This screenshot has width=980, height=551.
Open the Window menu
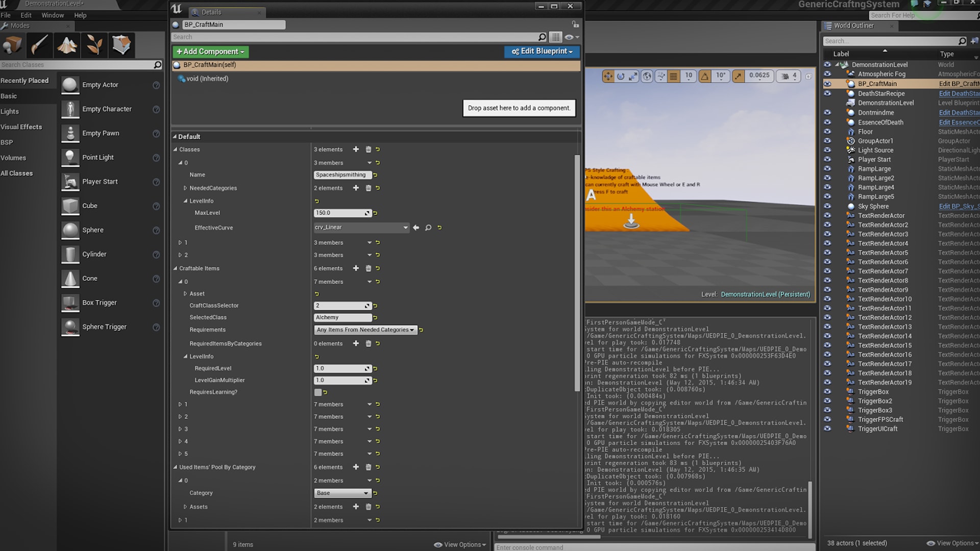(53, 15)
